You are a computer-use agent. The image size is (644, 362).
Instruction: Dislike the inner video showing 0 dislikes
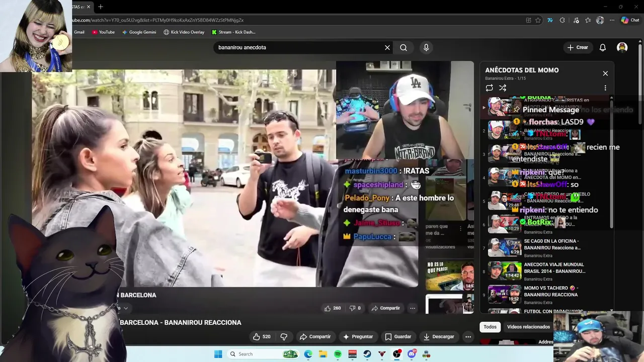coord(355,308)
